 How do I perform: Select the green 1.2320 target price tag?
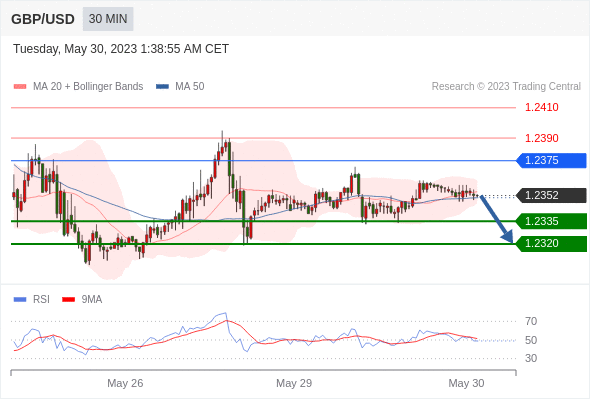coord(551,244)
